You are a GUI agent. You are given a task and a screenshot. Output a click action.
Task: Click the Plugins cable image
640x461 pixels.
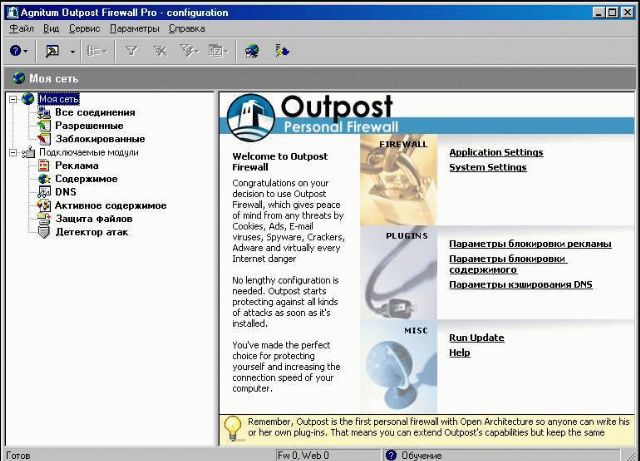[398, 274]
